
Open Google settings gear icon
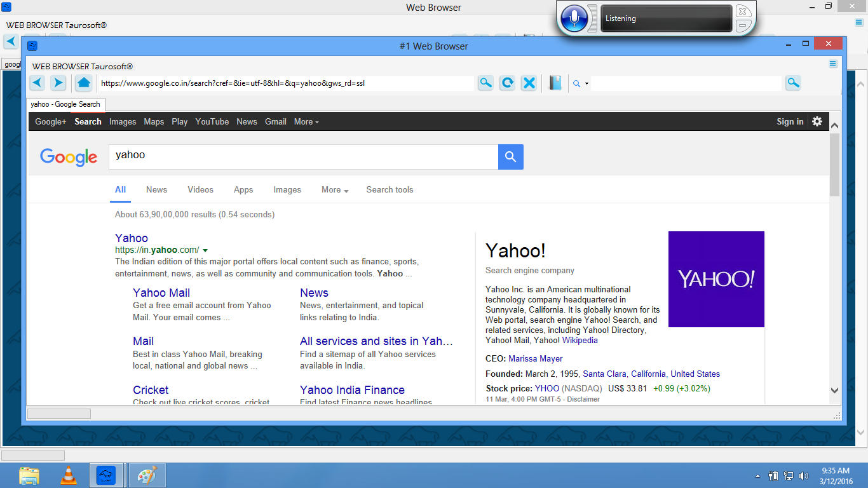pyautogui.click(x=817, y=121)
